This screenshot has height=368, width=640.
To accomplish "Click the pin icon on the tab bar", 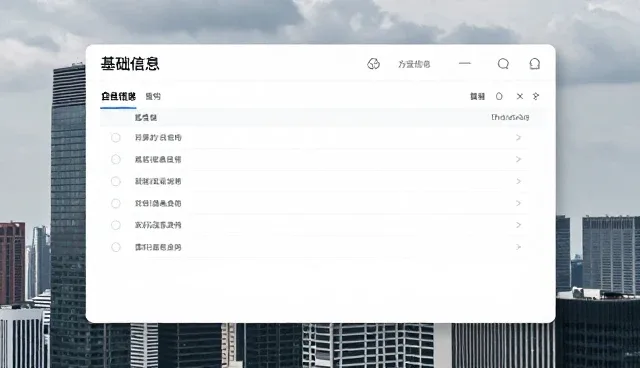I will (536, 96).
